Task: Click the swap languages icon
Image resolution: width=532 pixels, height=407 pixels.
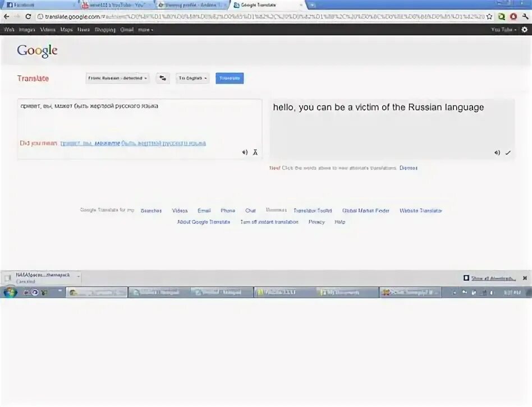Action: click(x=163, y=78)
